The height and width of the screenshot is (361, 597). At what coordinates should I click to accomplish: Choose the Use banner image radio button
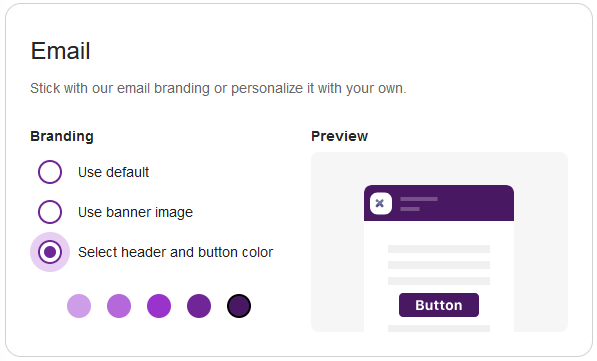click(x=50, y=212)
